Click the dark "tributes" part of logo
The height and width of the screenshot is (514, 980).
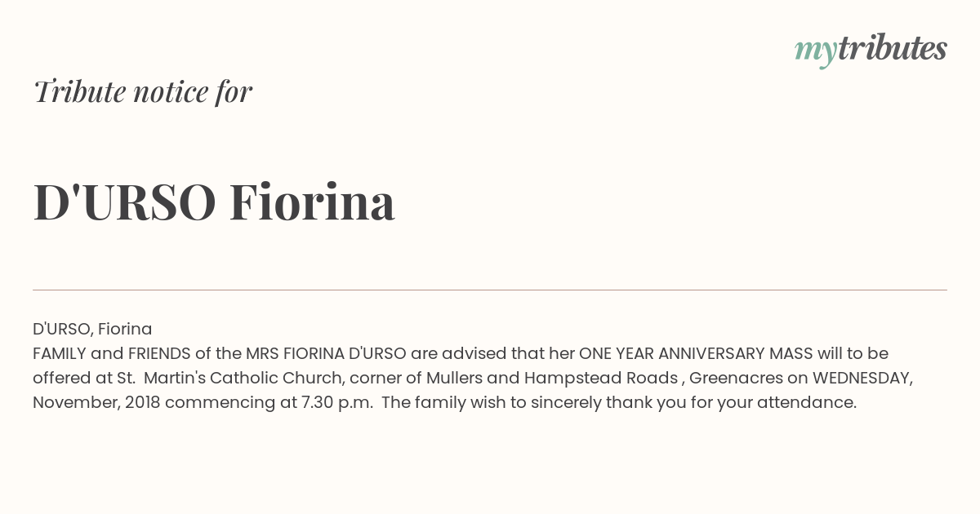point(892,48)
